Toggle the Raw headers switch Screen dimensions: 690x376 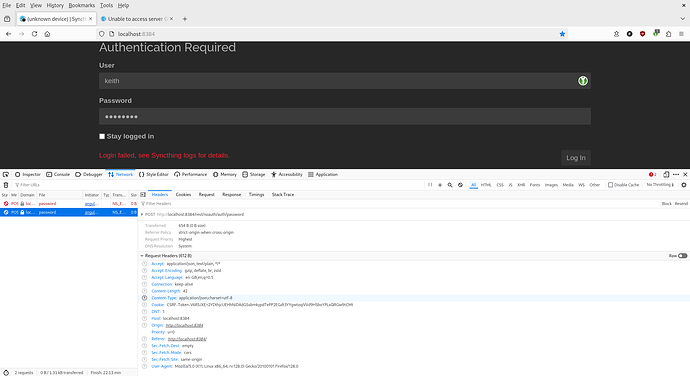point(683,256)
